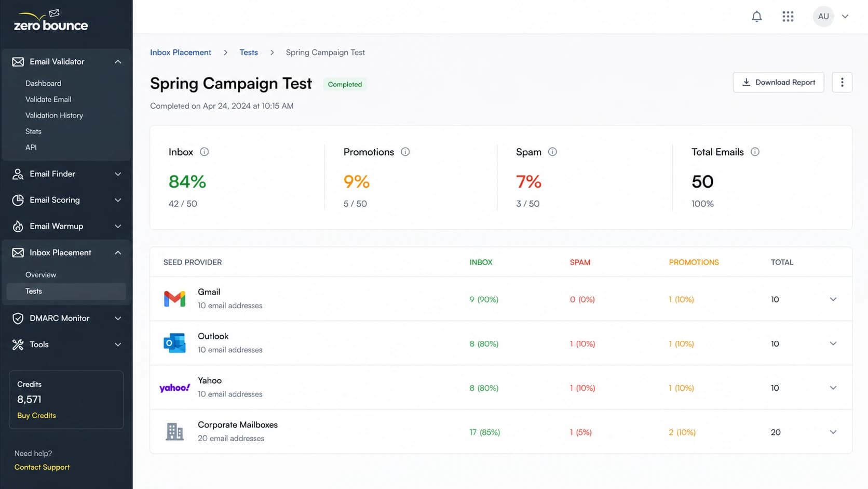The image size is (868, 489).
Task: Click the Gmail provider logo
Action: point(174,299)
